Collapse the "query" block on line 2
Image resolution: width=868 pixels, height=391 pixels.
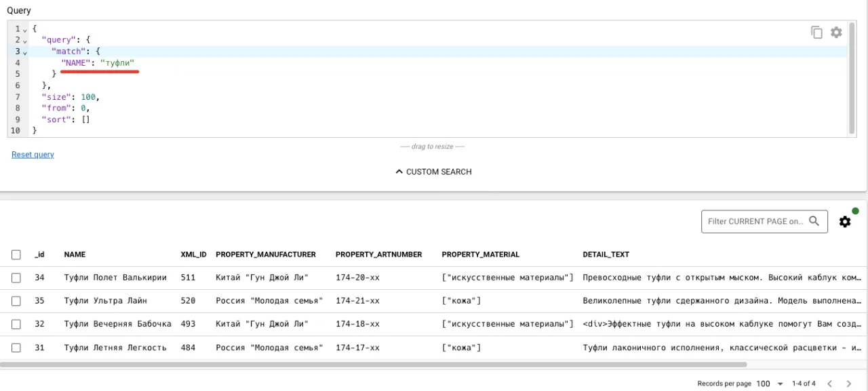coord(25,41)
